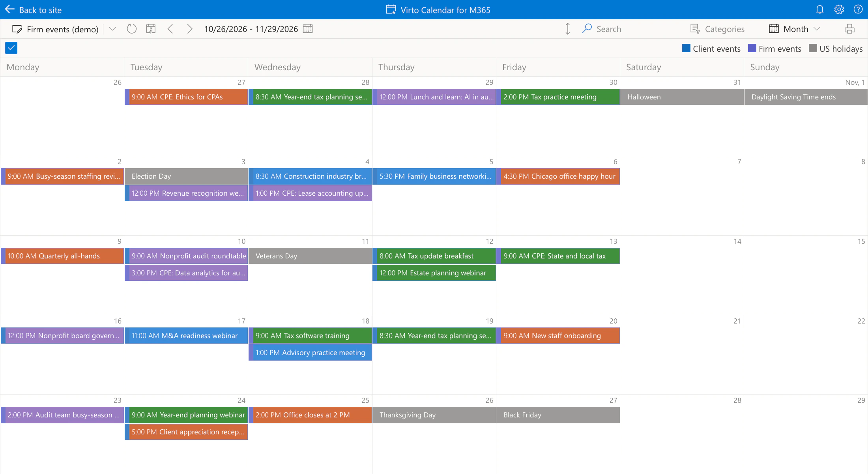This screenshot has height=475, width=868.
Task: Open the Chicago office happy hour event
Action: [558, 176]
